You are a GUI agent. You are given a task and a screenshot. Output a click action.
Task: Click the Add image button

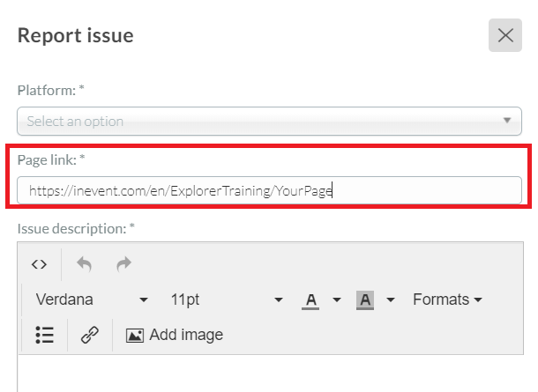(175, 335)
